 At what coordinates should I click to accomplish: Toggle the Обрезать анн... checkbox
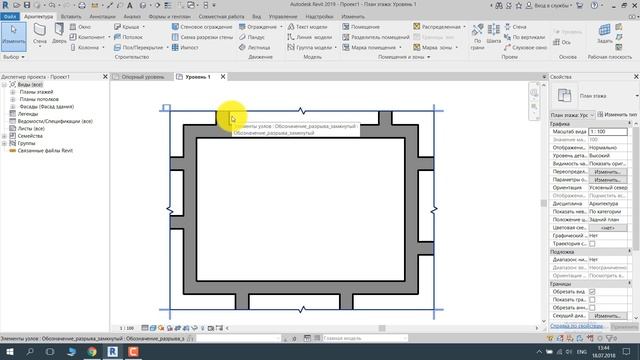point(592,308)
